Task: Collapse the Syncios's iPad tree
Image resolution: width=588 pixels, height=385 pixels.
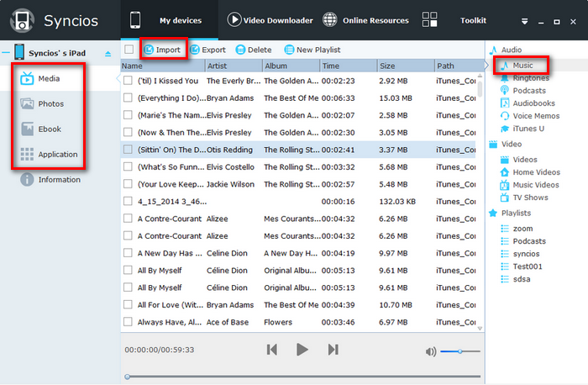Action: tap(6, 52)
